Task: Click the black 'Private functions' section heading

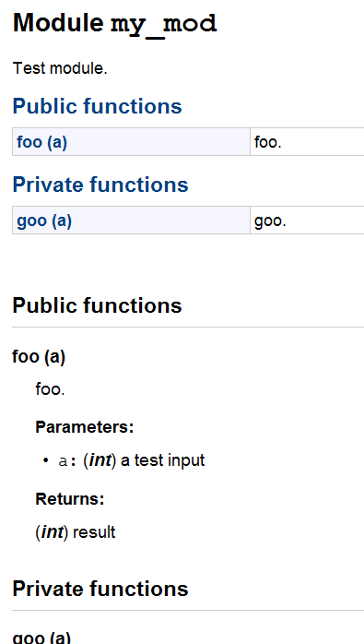Action: [x=100, y=589]
